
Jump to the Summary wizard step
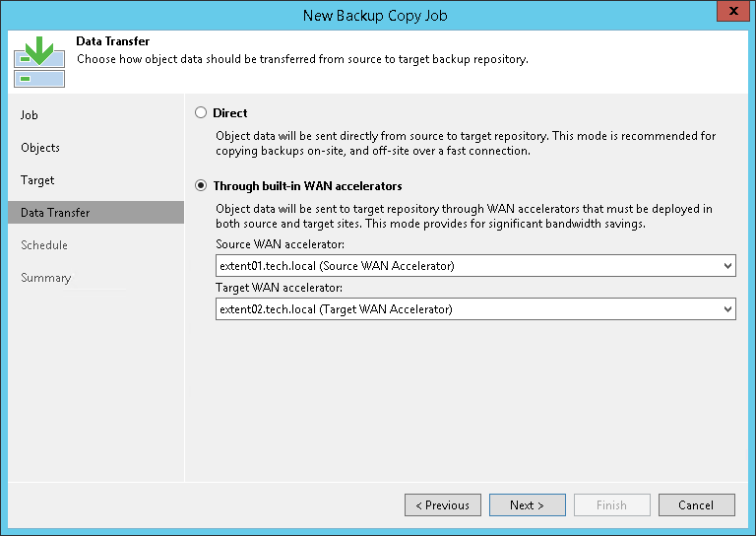[46, 278]
